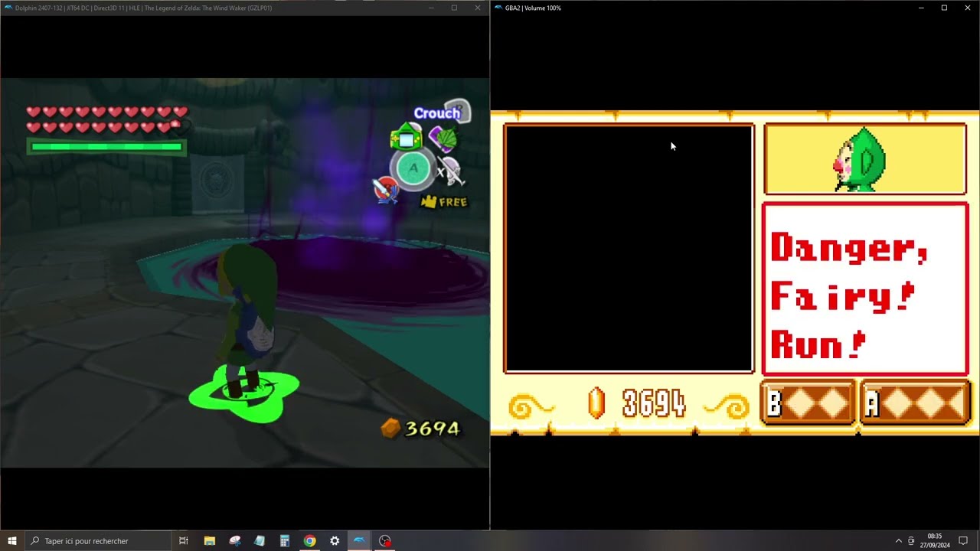Close the Dolphin Wind Waker window
Viewport: 980px width, 551px height.
(478, 8)
